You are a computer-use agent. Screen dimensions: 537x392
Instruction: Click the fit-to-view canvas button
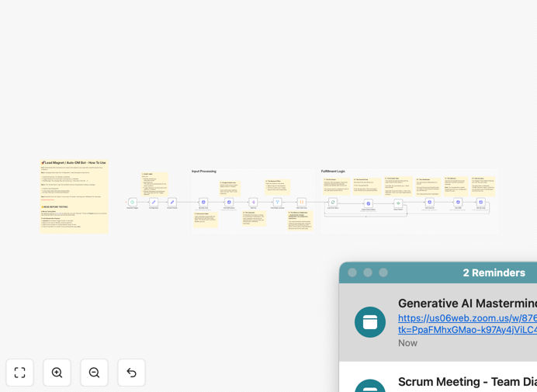(x=20, y=373)
